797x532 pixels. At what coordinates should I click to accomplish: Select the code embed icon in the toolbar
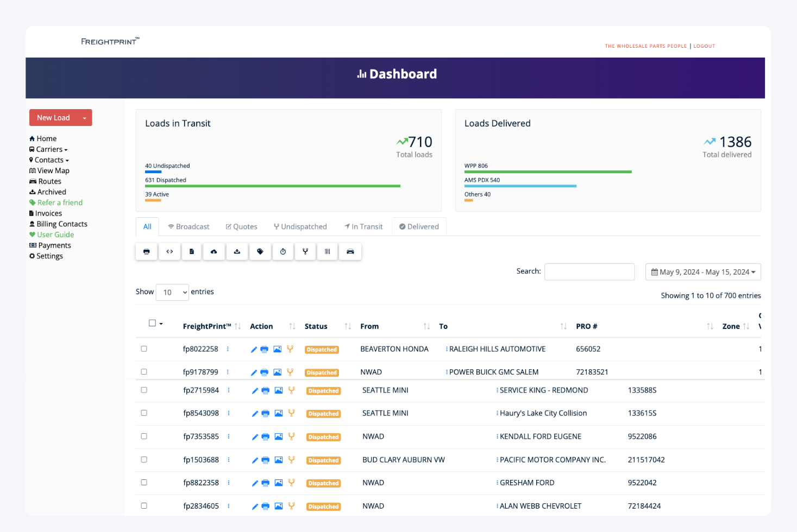[x=169, y=251]
